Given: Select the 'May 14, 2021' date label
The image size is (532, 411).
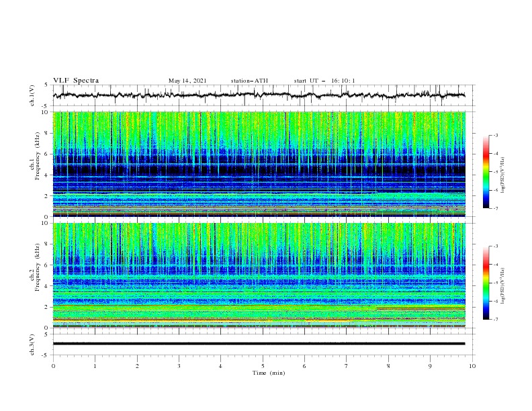Looking at the screenshot, I should [x=187, y=81].
